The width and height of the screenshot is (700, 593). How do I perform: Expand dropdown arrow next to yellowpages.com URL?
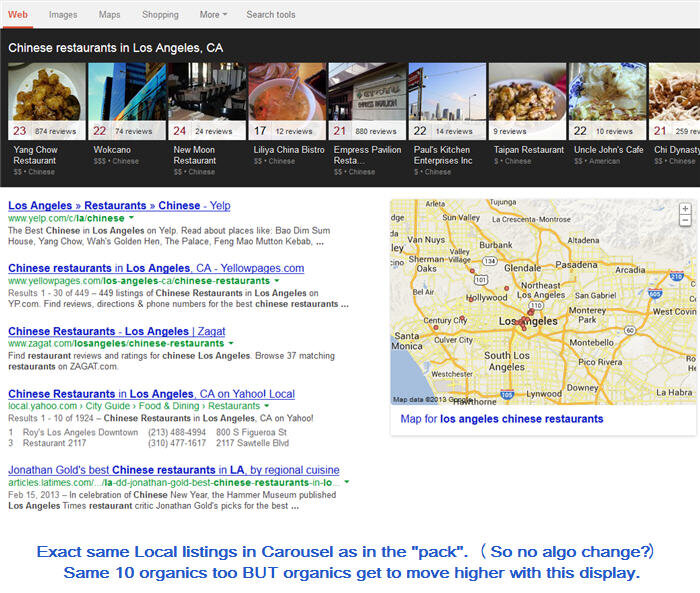277,280
